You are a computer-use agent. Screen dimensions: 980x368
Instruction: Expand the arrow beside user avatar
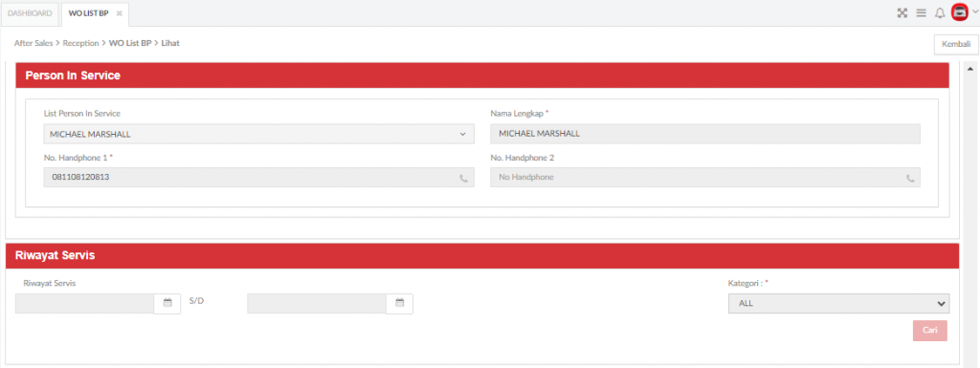pyautogui.click(x=974, y=12)
